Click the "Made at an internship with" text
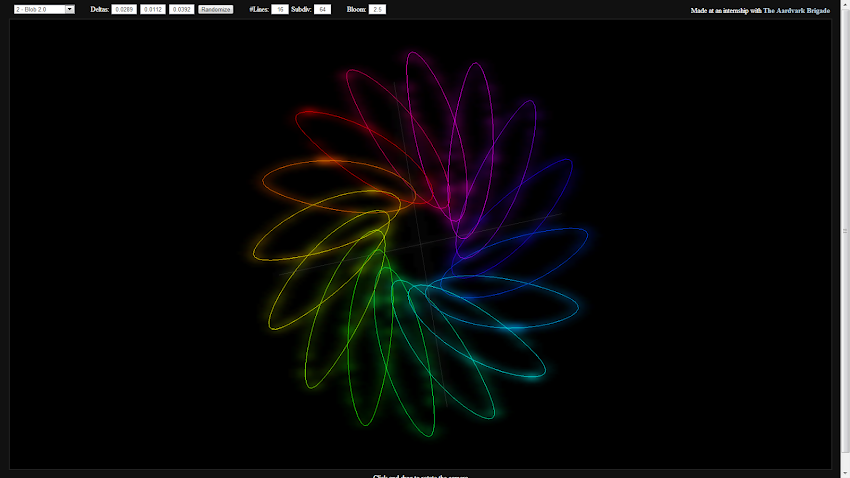850x478 pixels. (726, 10)
